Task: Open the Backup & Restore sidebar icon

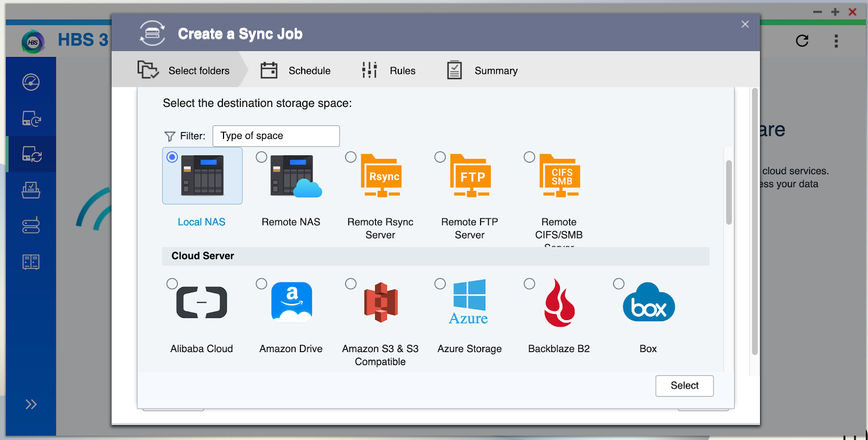Action: pyautogui.click(x=31, y=118)
